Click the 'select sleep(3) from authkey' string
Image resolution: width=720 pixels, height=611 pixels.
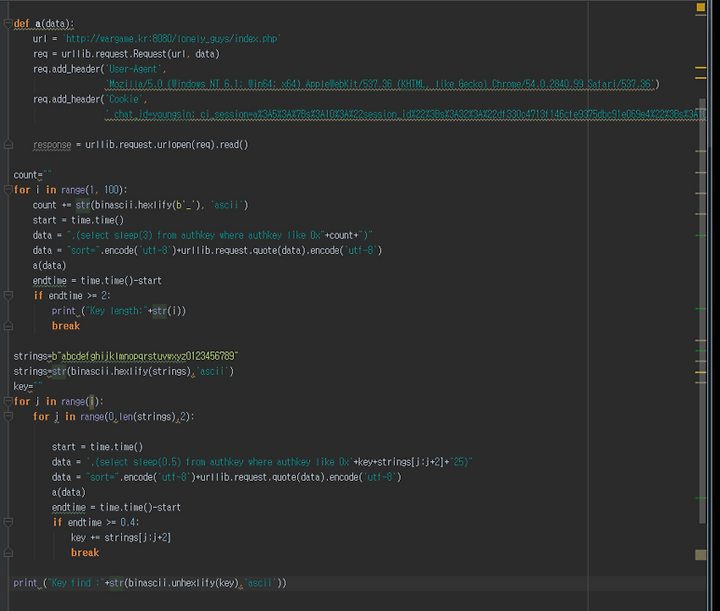tap(196, 235)
